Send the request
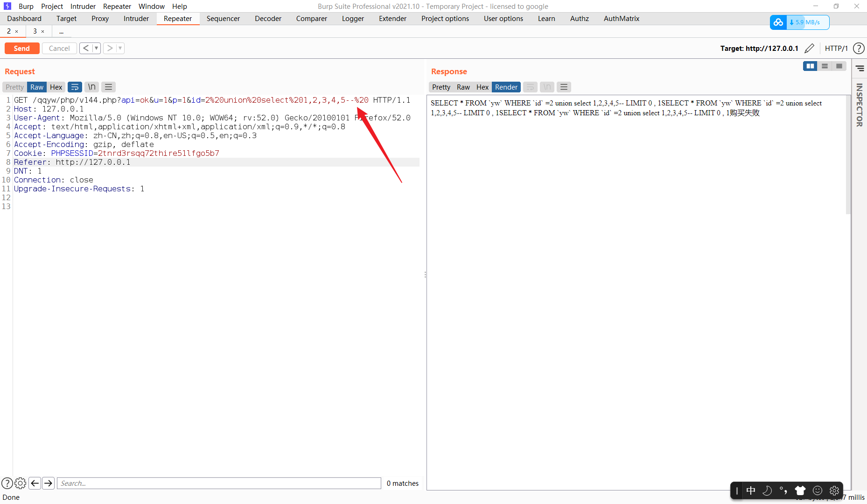Viewport: 867px width, 504px height. (22, 48)
